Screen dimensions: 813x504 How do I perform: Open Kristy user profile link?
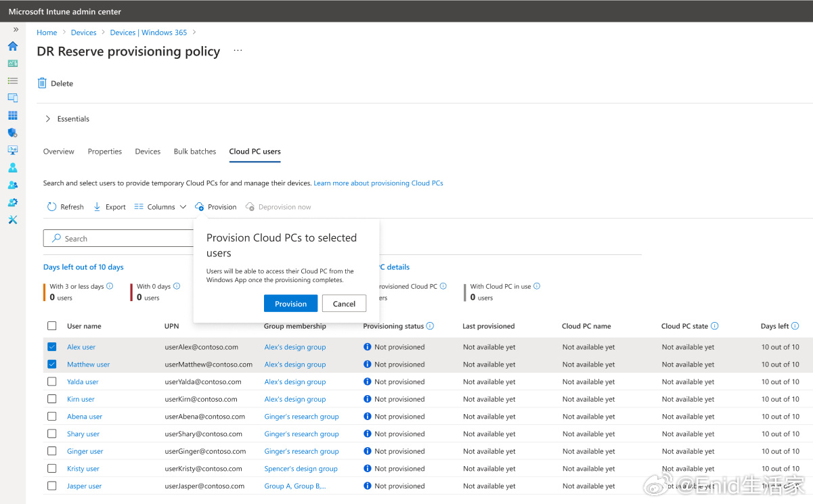pyautogui.click(x=83, y=469)
